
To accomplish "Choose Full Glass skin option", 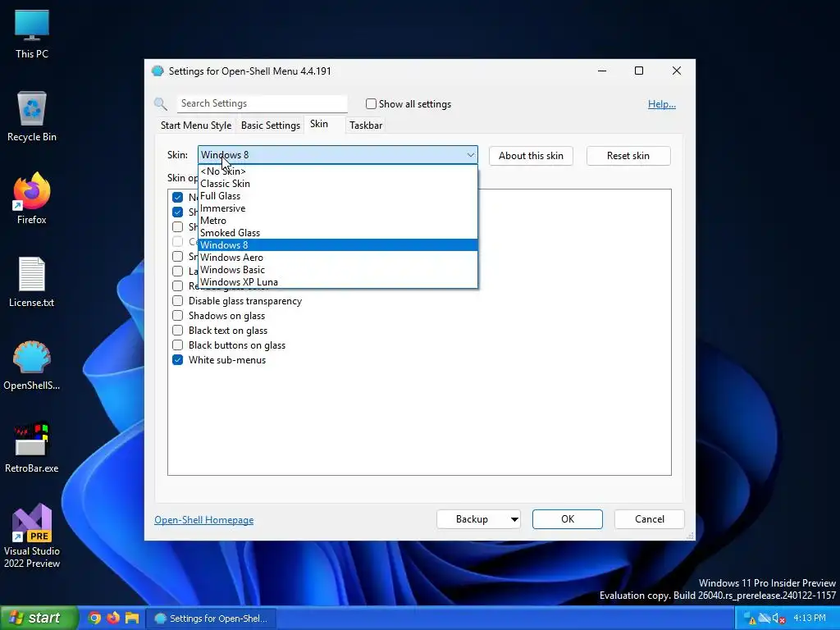I will pyautogui.click(x=338, y=196).
